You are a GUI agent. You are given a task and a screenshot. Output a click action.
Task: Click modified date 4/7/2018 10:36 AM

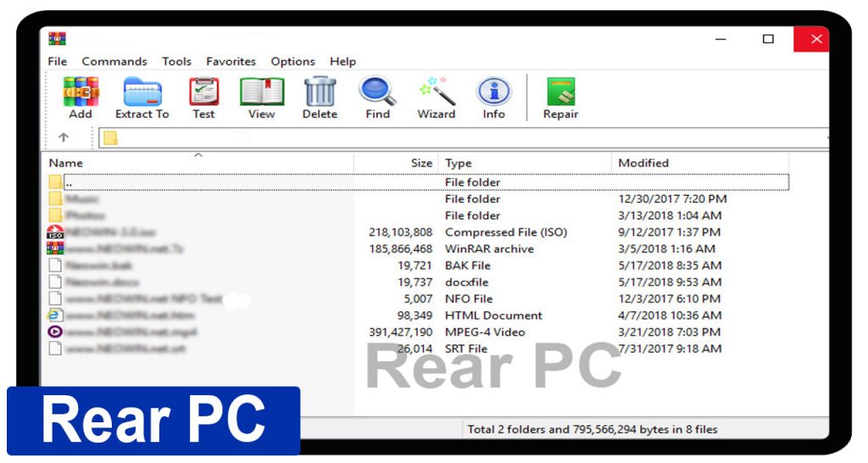click(670, 315)
